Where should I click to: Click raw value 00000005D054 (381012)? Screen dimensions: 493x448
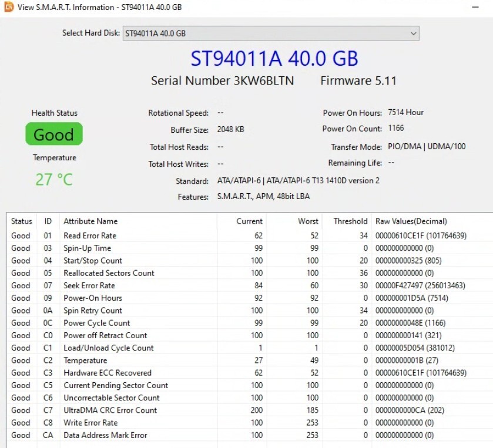point(415,348)
